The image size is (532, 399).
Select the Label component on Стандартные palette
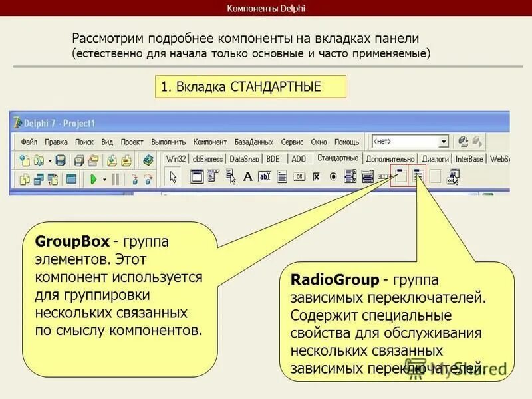tap(247, 177)
